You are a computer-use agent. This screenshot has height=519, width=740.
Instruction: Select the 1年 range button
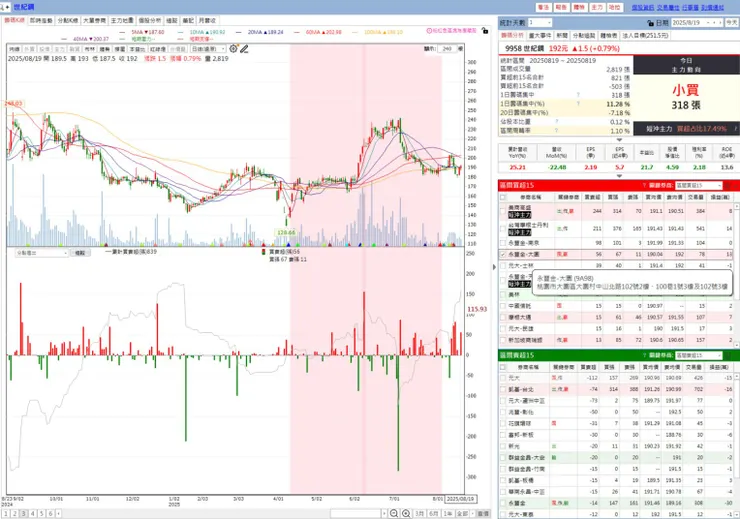pyautogui.click(x=448, y=513)
